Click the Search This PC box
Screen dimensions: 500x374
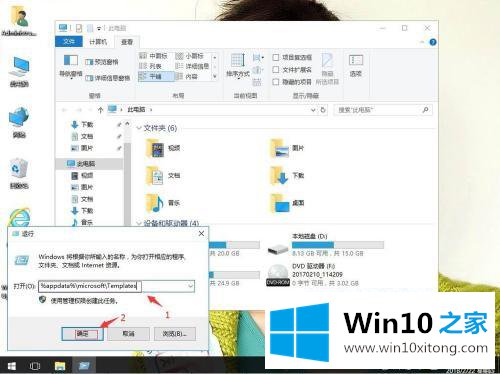383,110
